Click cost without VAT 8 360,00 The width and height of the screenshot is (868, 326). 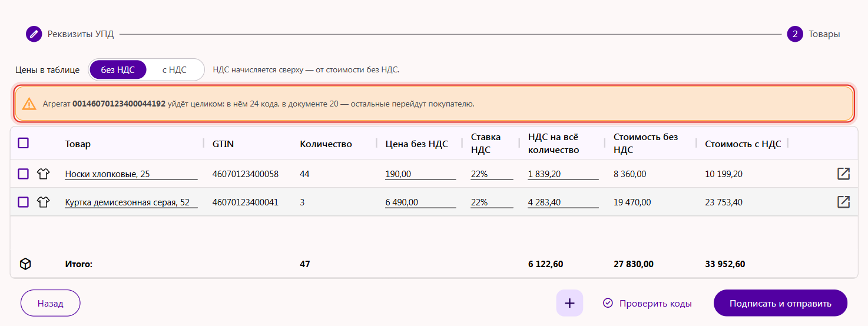pyautogui.click(x=630, y=174)
